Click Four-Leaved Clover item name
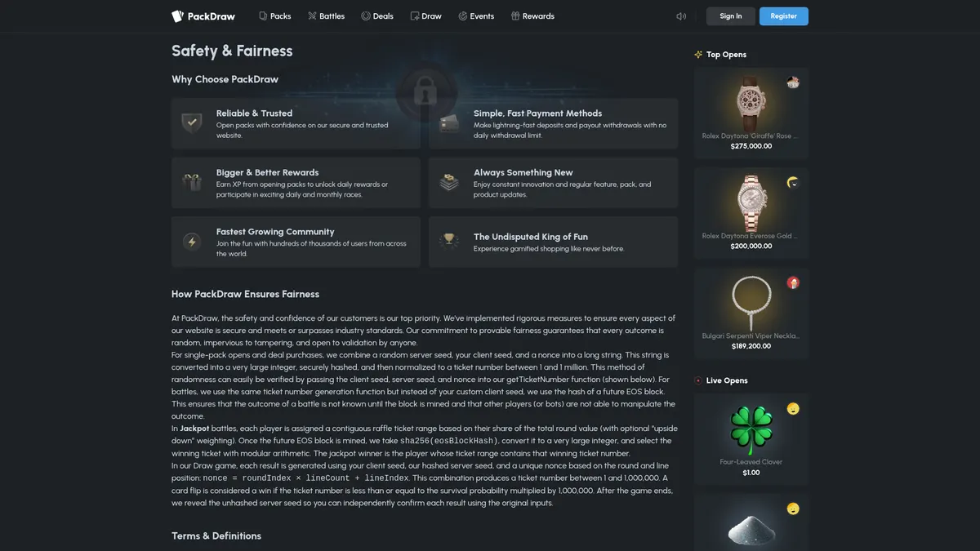Screen dimensions: 980x551 (751, 462)
